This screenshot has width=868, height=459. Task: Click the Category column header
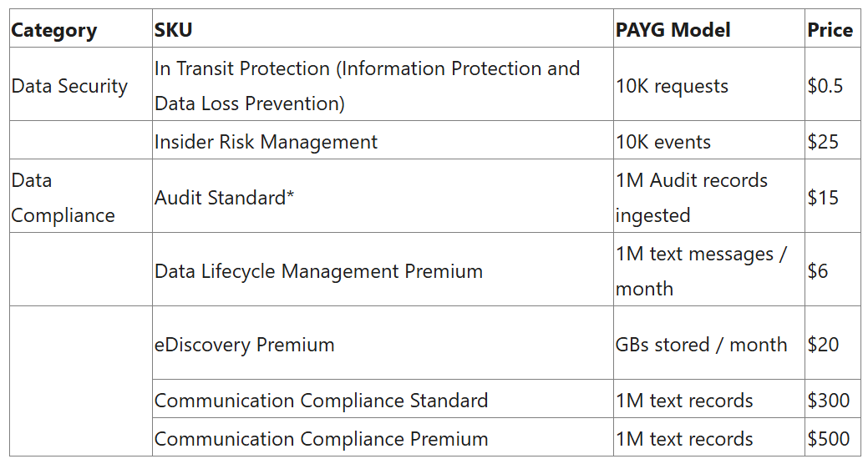coord(54,31)
